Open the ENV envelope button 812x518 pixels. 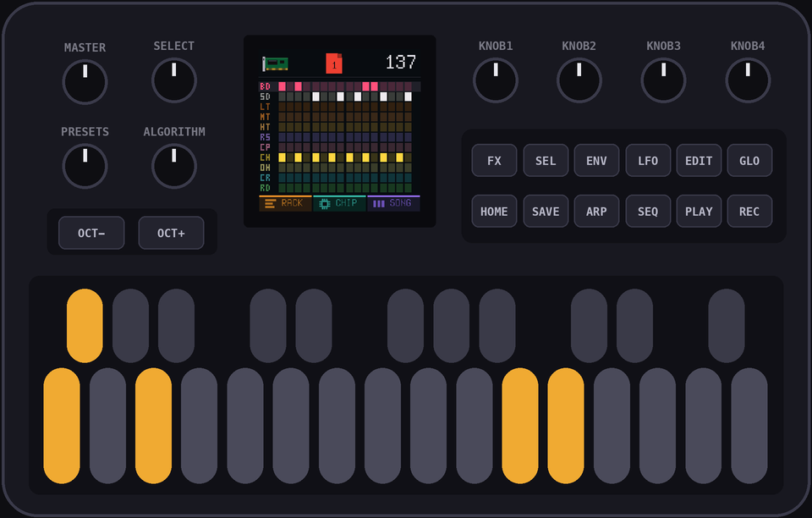coord(596,161)
